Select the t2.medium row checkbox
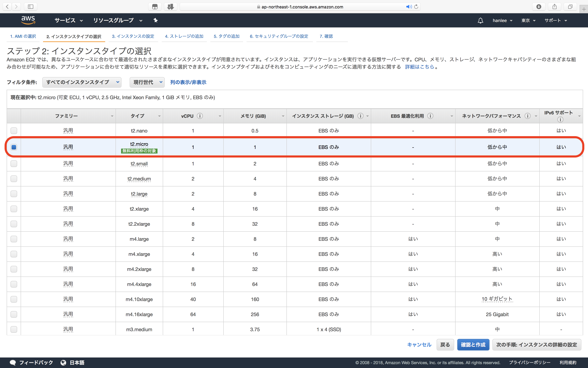 (14, 179)
